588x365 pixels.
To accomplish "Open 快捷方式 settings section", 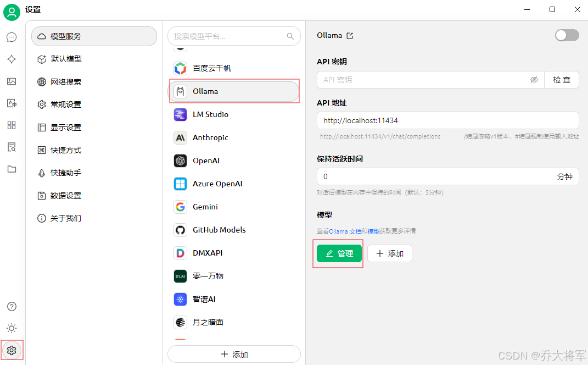I will coord(94,150).
